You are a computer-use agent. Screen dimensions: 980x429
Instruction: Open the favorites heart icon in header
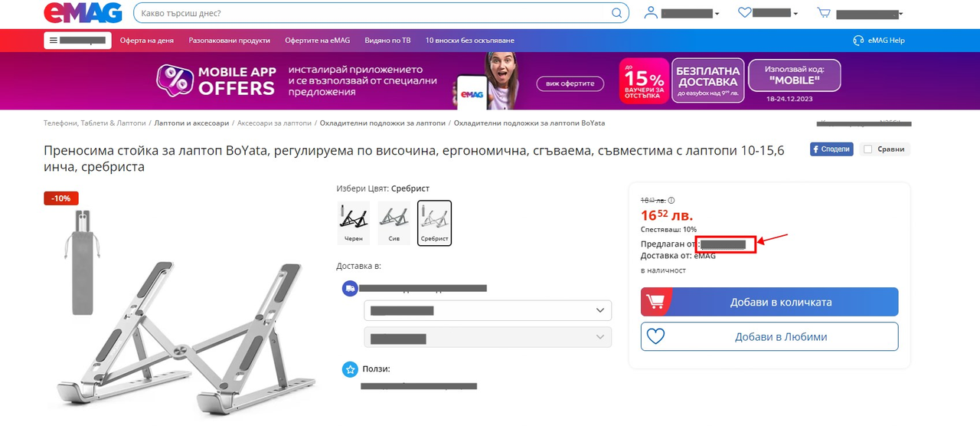tap(744, 12)
